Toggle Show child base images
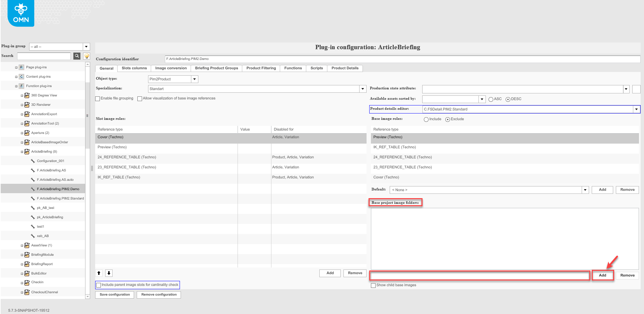Viewport: 644px width, 314px height. tap(373, 286)
